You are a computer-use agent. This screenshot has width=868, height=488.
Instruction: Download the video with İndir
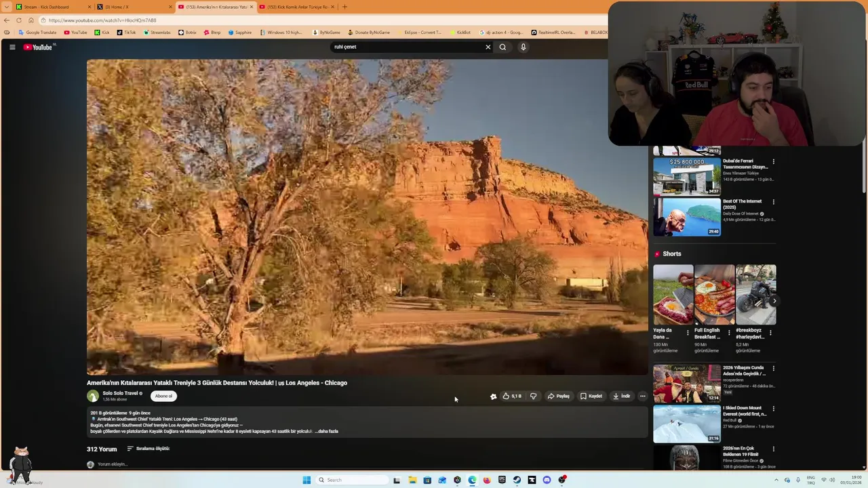622,396
